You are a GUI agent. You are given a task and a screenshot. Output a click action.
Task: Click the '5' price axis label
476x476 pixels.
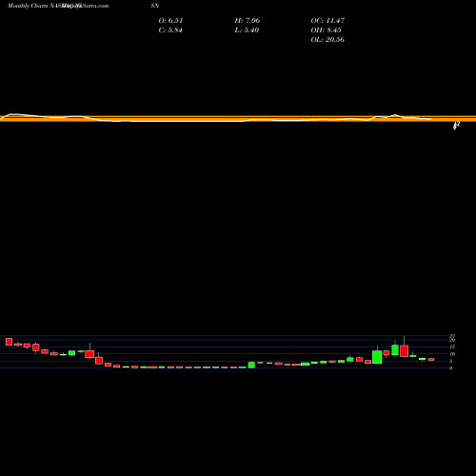click(x=451, y=361)
